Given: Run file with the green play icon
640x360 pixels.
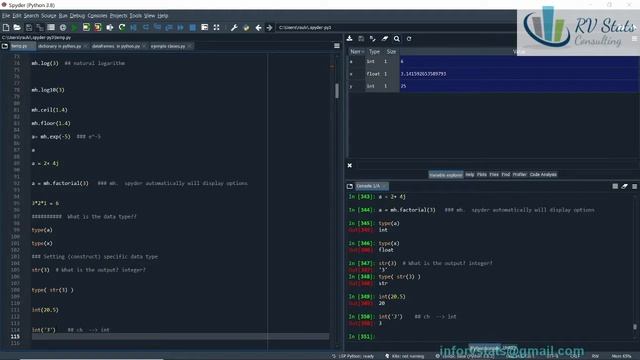Looking at the screenshot, I should (x=74, y=27).
